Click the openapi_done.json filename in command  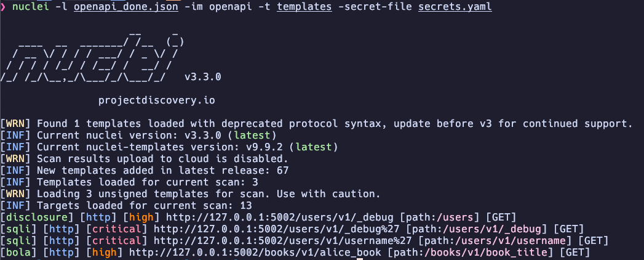pos(126,7)
